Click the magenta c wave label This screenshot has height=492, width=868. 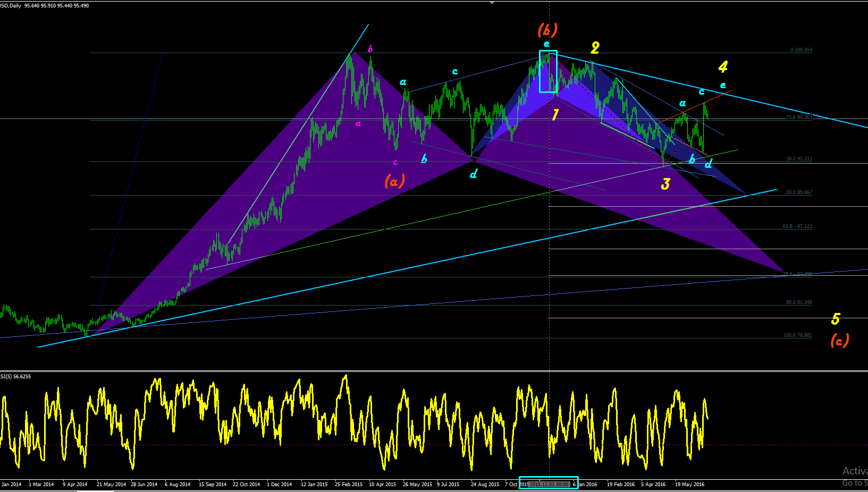coord(395,163)
